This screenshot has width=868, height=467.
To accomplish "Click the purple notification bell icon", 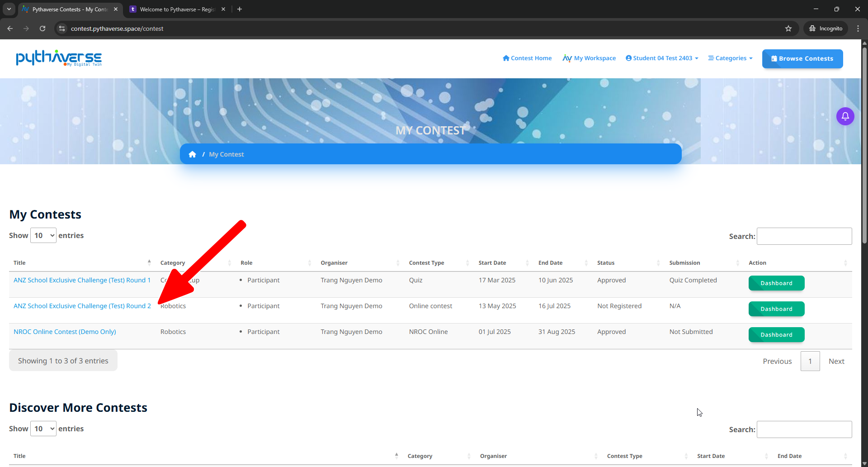I will click(x=845, y=116).
